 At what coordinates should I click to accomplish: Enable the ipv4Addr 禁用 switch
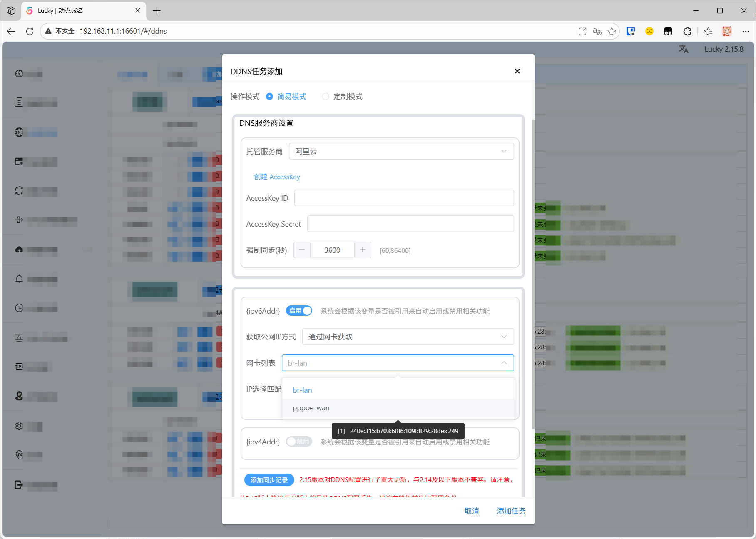pos(299,442)
